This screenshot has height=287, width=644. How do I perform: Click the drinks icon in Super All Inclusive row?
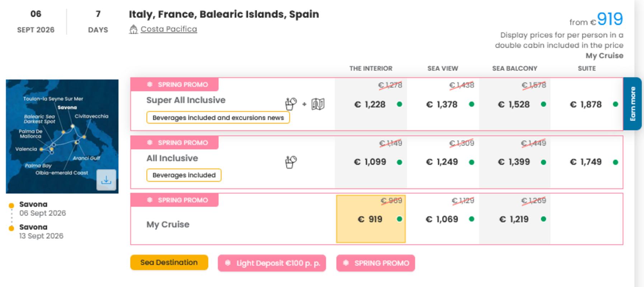291,104
